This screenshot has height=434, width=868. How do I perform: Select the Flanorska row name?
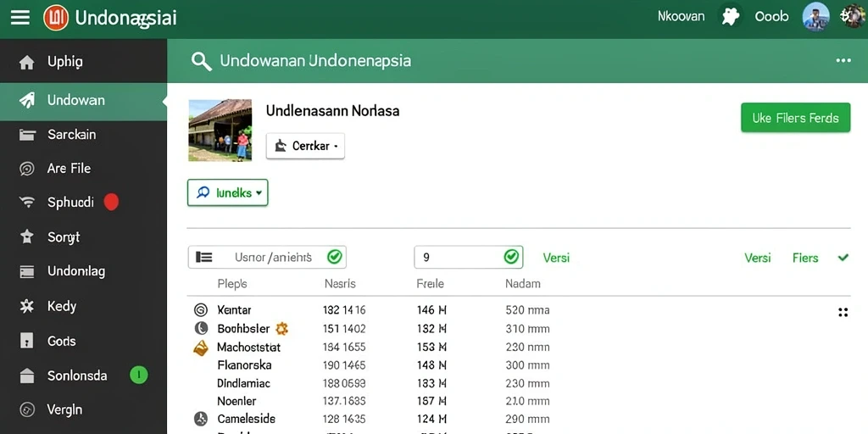(x=244, y=364)
